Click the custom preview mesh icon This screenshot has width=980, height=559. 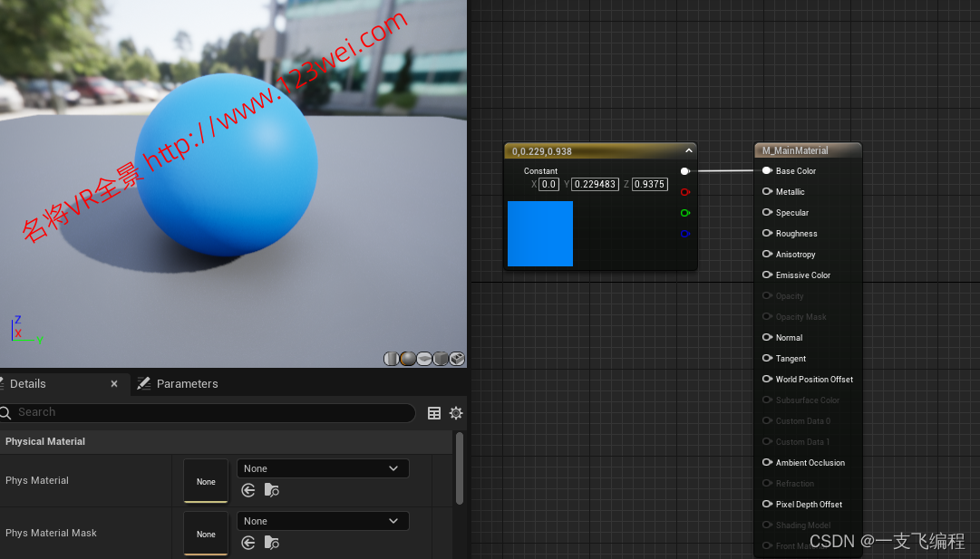[x=457, y=359]
